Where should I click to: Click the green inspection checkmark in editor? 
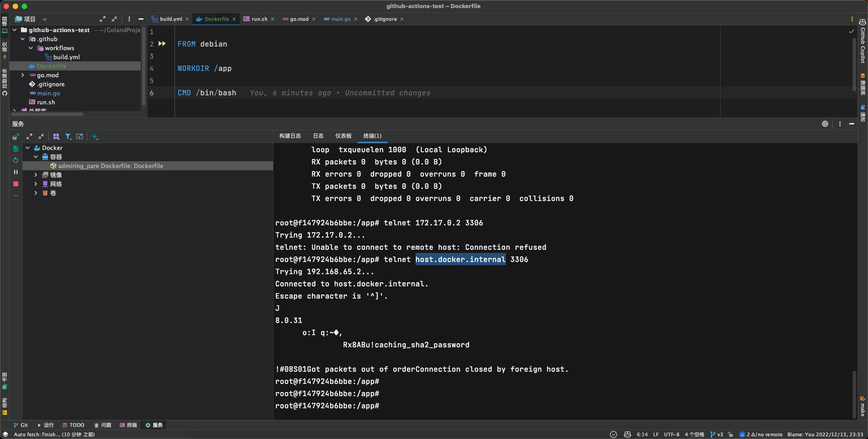[x=852, y=32]
